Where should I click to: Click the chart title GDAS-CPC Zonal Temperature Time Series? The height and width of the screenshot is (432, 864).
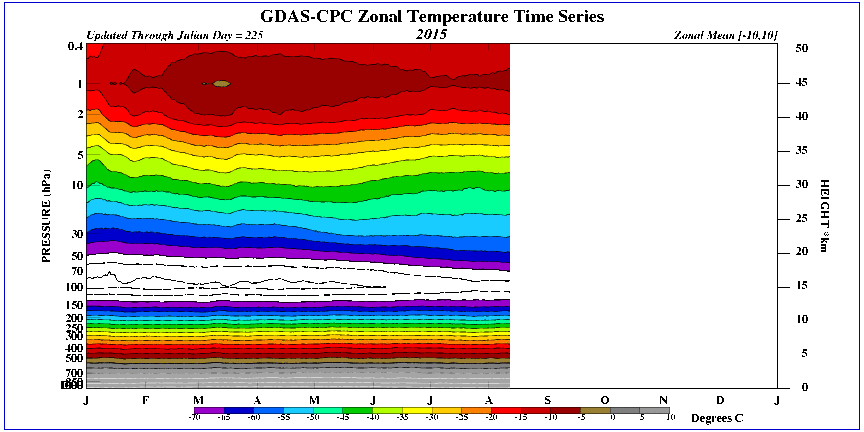(432, 17)
